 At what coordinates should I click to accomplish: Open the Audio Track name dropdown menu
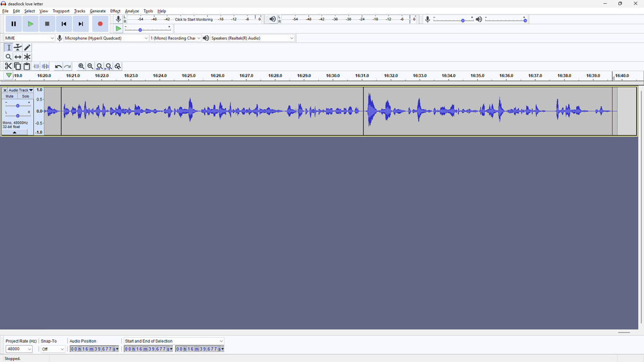[x=20, y=90]
